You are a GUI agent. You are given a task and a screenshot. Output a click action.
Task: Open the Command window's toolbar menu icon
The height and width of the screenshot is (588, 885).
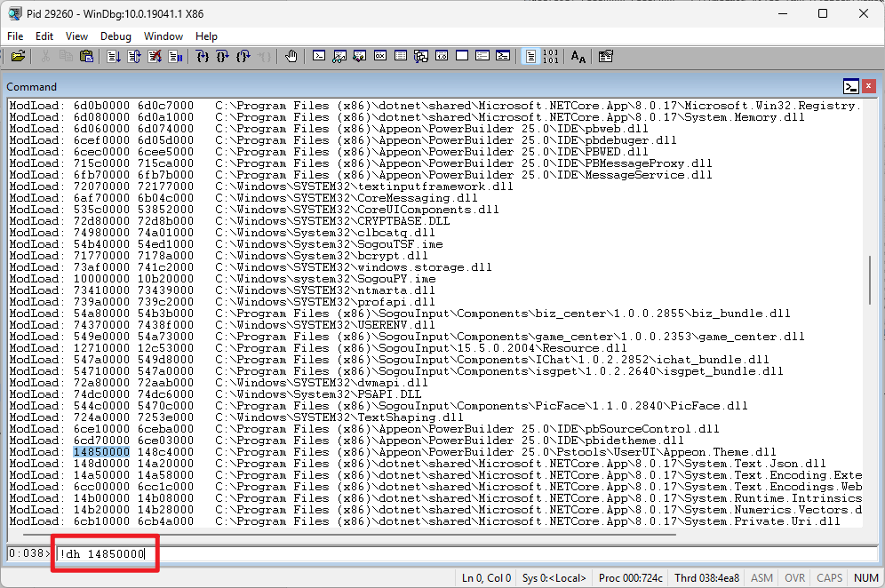pos(850,86)
